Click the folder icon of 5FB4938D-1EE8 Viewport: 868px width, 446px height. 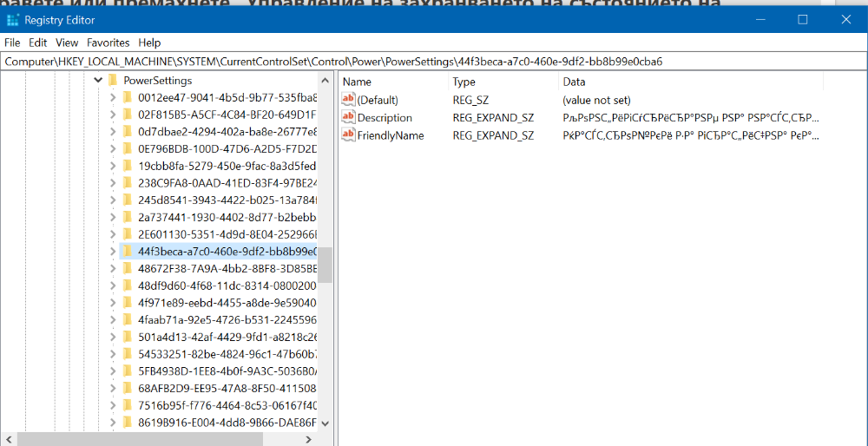point(128,371)
